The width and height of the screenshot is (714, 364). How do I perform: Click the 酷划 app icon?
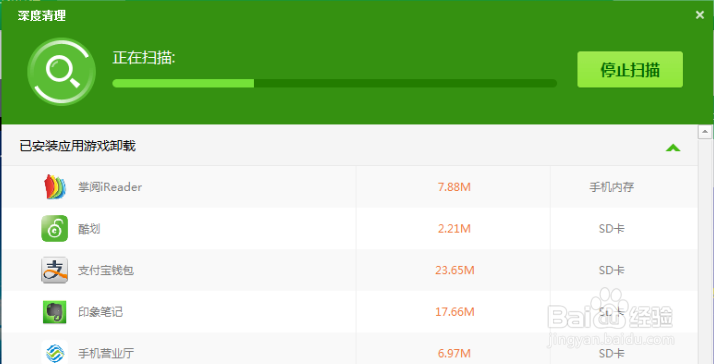55,228
